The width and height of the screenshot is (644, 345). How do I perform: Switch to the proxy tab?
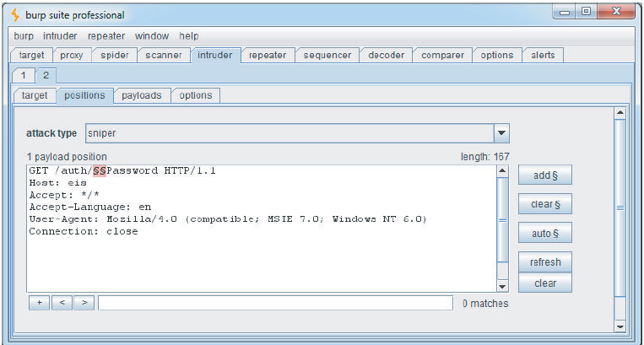coord(72,55)
